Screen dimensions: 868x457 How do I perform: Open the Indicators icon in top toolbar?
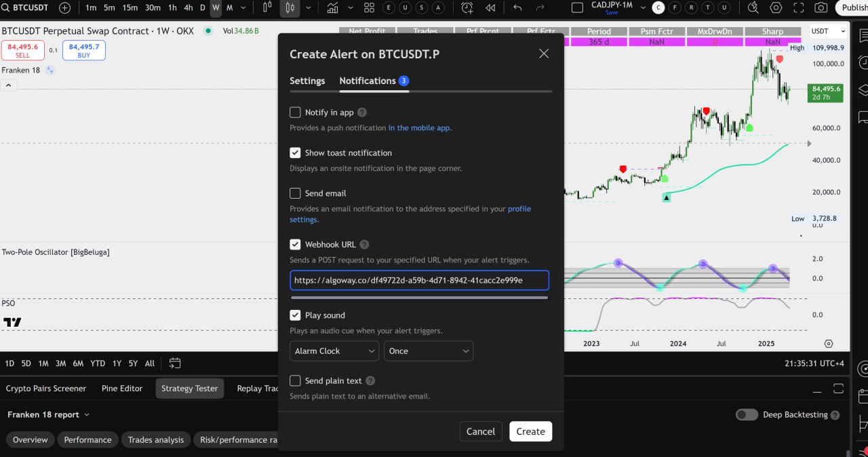point(332,8)
